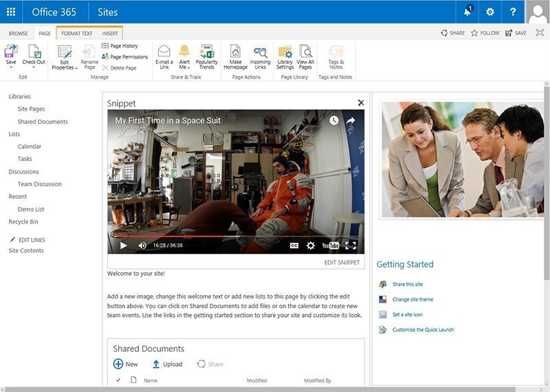The height and width of the screenshot is (392, 550).
Task: Toggle focus on content icon
Action: click(540, 32)
